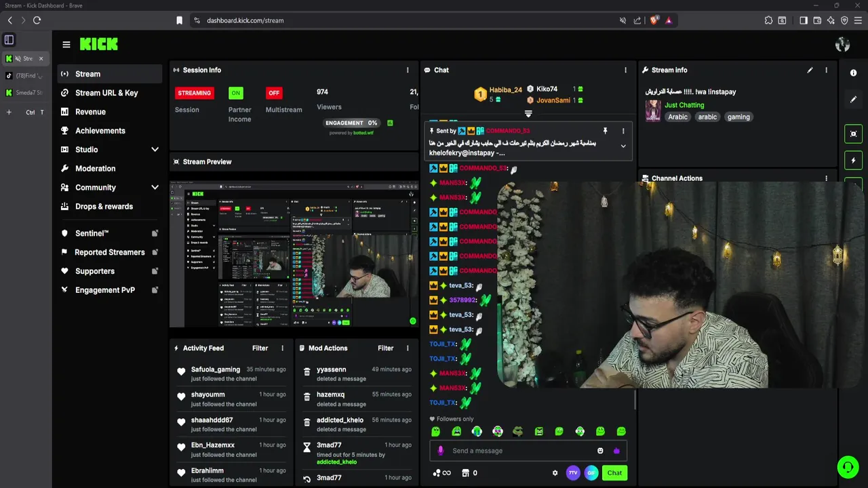Open the user avatar menu
The image size is (868, 488).
tap(843, 45)
